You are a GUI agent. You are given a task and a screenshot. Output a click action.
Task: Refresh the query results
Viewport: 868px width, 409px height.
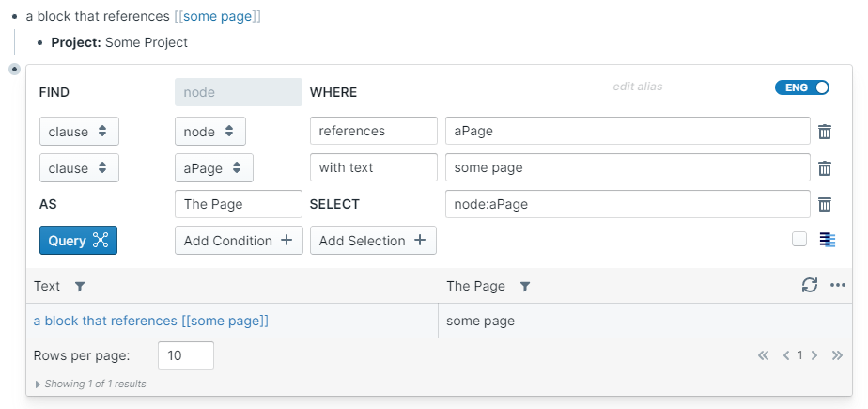[x=810, y=285]
